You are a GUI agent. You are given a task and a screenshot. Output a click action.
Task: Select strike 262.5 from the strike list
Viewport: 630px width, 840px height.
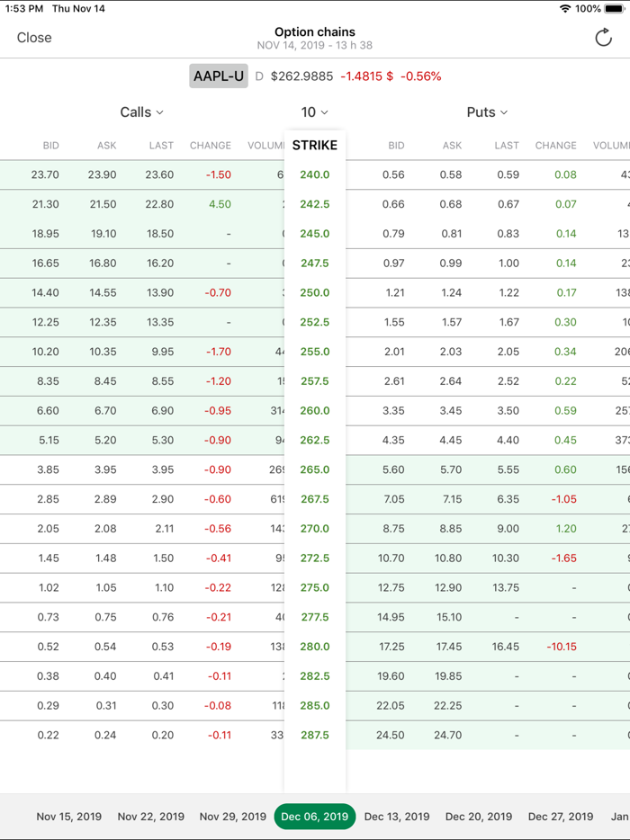[x=314, y=440]
